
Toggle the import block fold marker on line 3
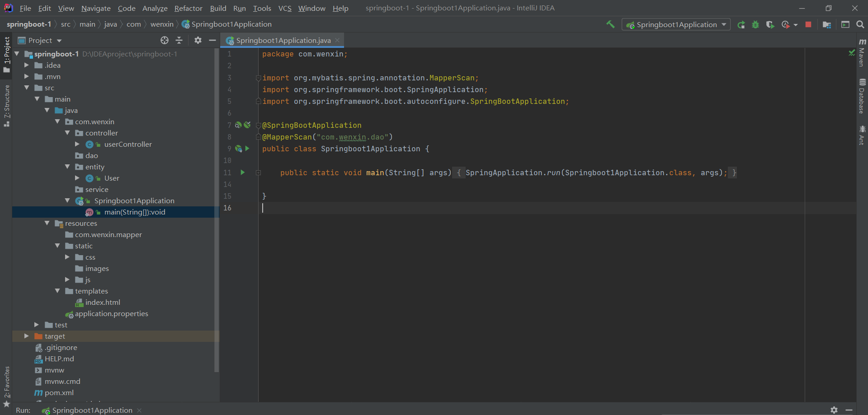point(258,78)
